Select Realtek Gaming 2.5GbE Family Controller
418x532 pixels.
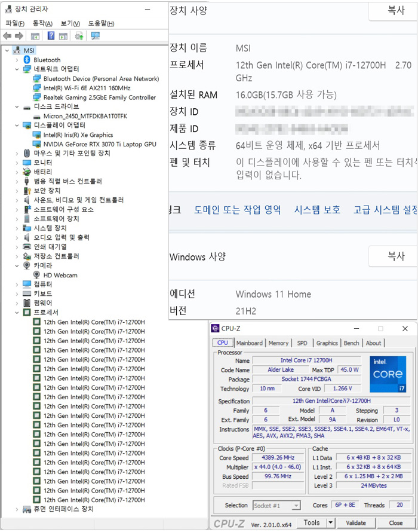(99, 97)
